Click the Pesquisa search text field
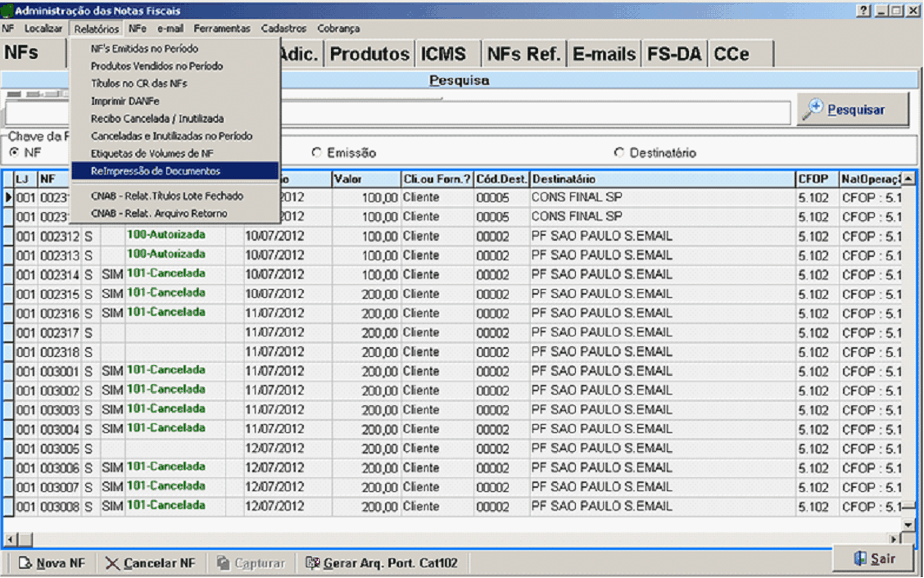Image resolution: width=924 pixels, height=578 pixels. pyautogui.click(x=532, y=113)
